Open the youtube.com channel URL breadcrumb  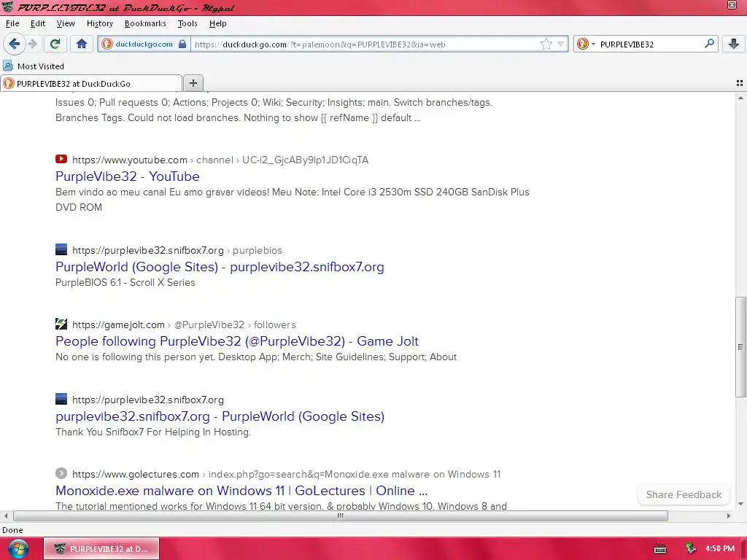[220, 160]
